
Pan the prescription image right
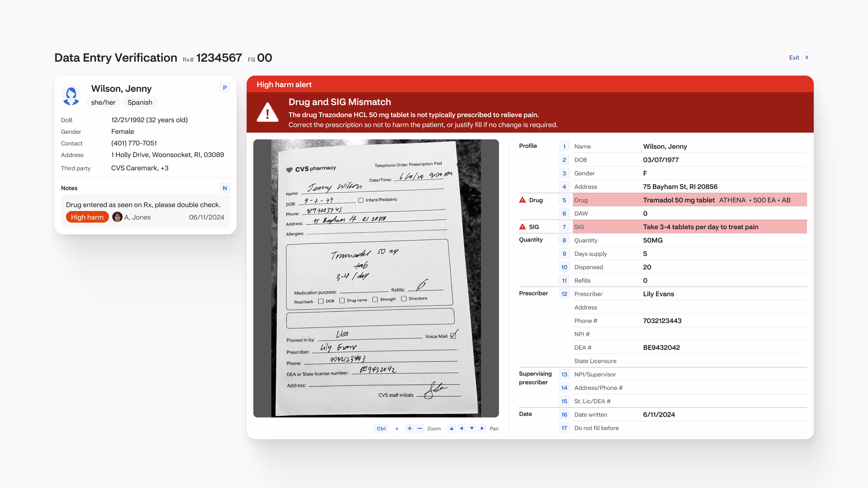(482, 428)
